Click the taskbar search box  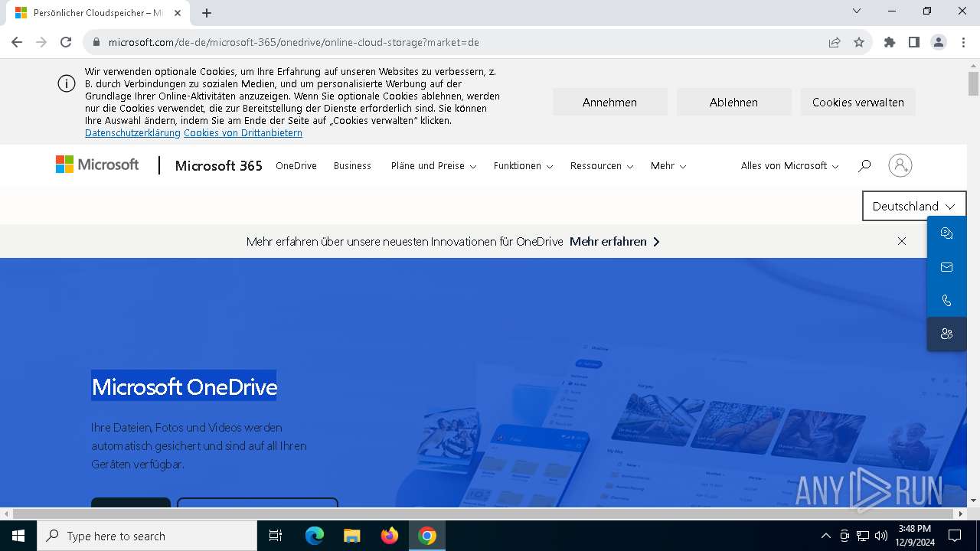147,536
